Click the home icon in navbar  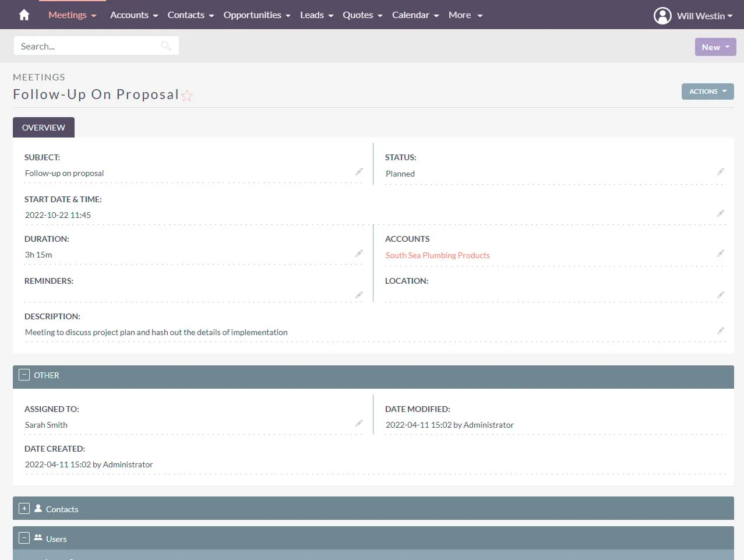[24, 15]
